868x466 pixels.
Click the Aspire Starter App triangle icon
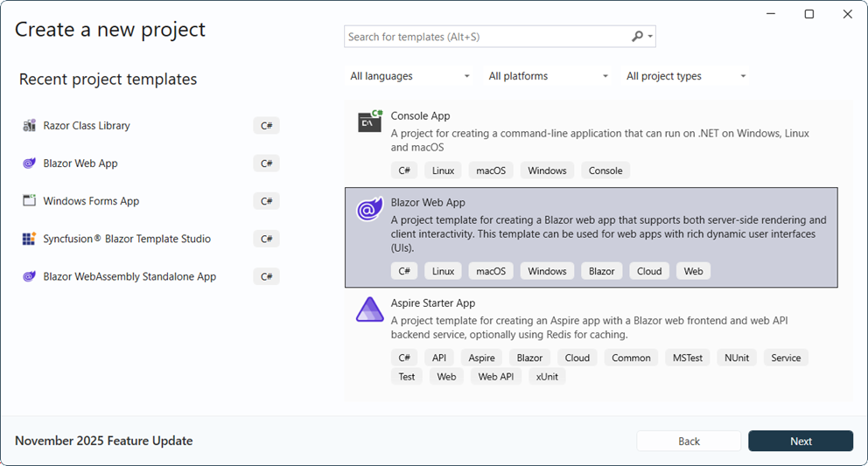pos(370,310)
